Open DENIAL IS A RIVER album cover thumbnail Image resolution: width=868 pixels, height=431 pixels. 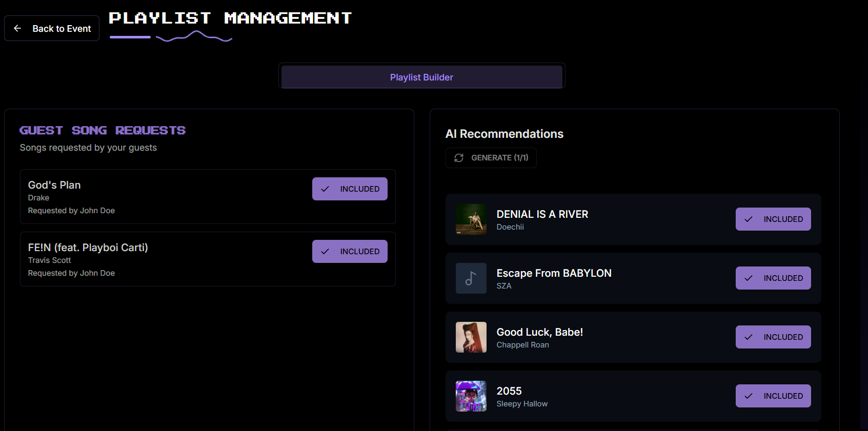[x=471, y=219]
